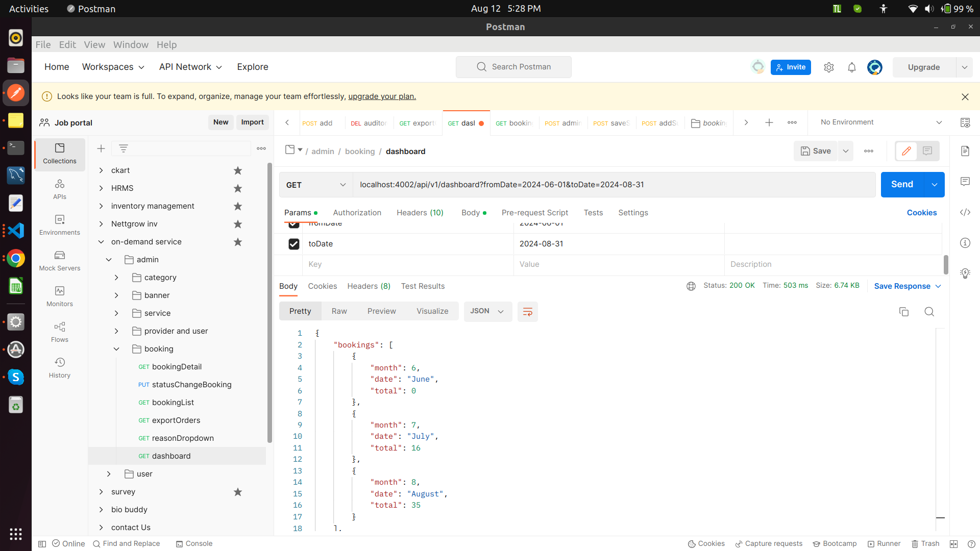The height and width of the screenshot is (551, 980).
Task: Uncheck the toDate parameter checkbox
Action: point(294,244)
